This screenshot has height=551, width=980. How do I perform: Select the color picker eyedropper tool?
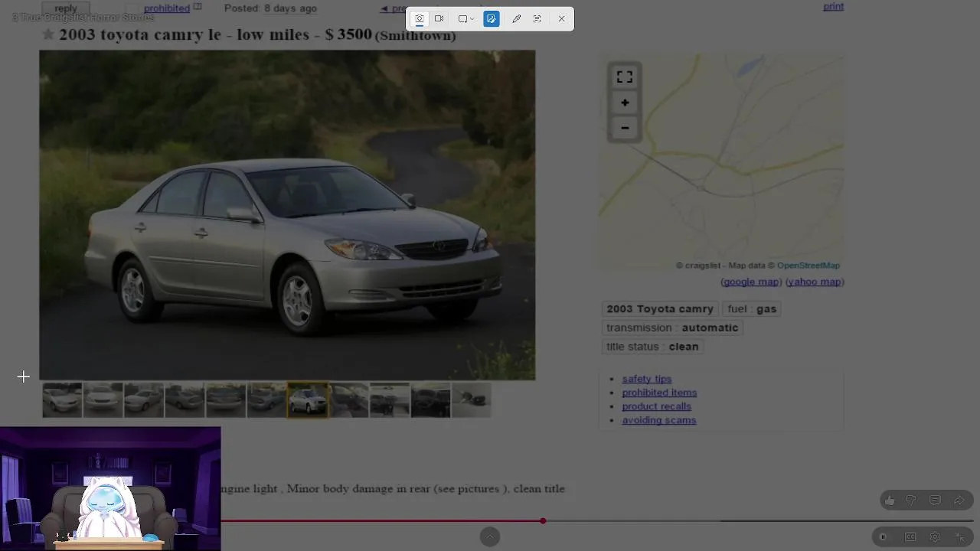tap(516, 18)
